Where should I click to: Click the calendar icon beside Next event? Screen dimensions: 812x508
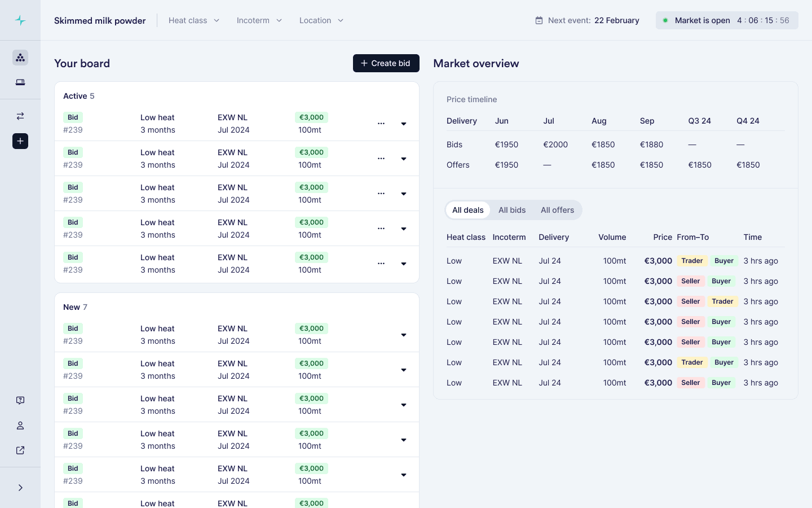click(x=539, y=20)
